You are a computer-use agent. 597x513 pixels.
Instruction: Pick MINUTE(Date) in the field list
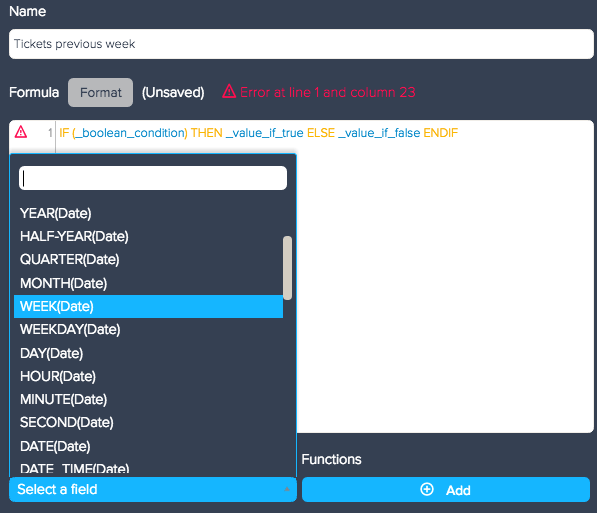[x=148, y=400]
